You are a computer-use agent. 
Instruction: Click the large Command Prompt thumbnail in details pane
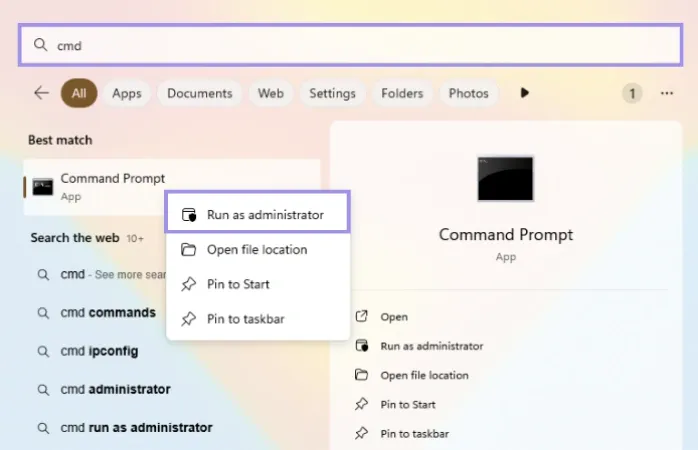click(x=505, y=178)
